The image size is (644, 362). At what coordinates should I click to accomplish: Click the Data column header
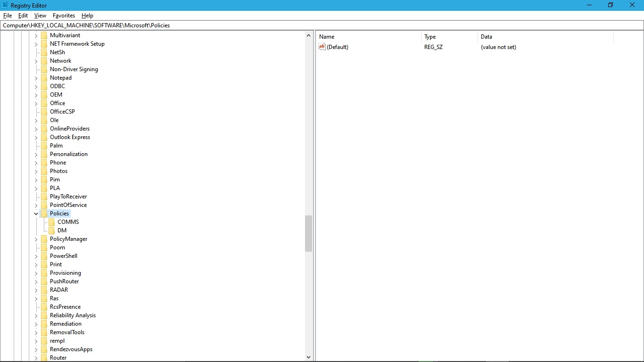click(x=545, y=37)
